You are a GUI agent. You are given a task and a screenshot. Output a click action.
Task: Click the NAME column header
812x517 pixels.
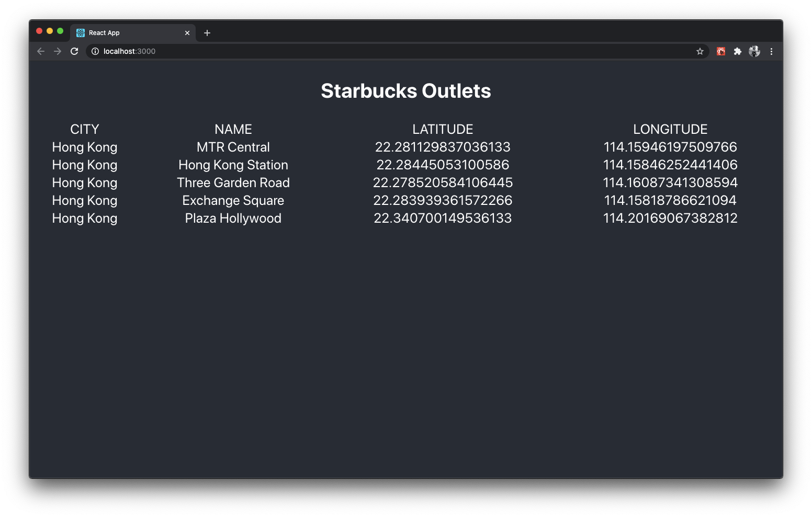[233, 129]
